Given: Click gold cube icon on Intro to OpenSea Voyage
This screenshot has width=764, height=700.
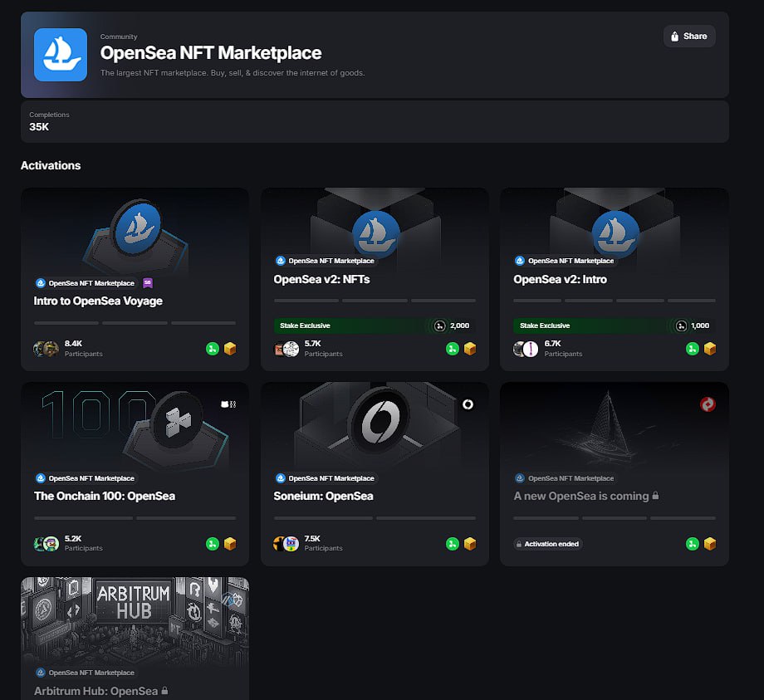Looking at the screenshot, I should [230, 349].
